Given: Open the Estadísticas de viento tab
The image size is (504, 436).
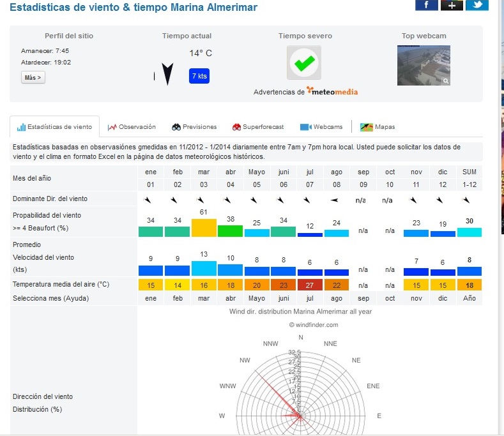Looking at the screenshot, I should pyautogui.click(x=55, y=126).
